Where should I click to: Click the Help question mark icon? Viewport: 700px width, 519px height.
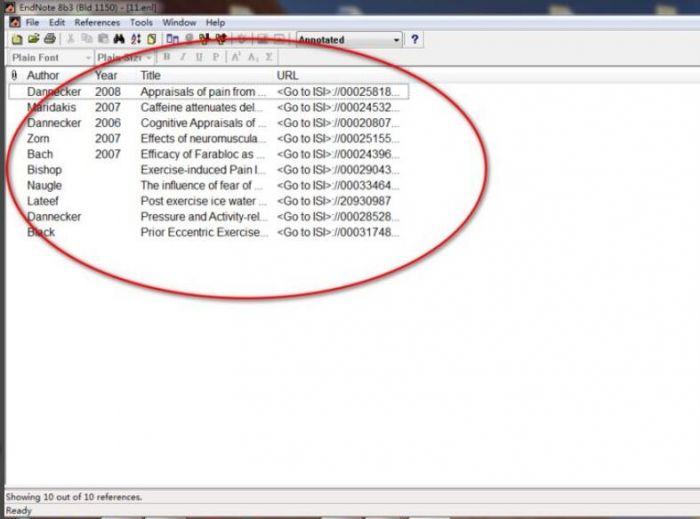(x=414, y=39)
